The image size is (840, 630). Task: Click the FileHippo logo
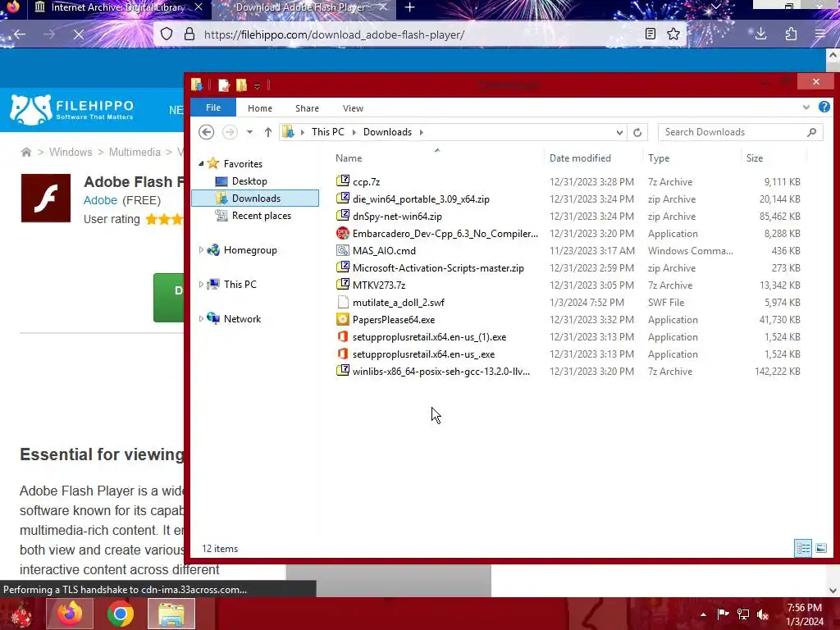(x=71, y=109)
